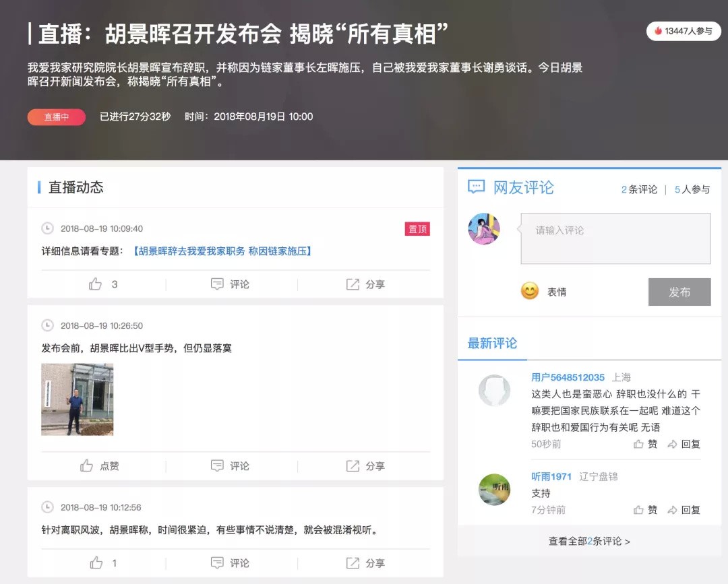Image resolution: width=728 pixels, height=584 pixels.
Task: Open the emoji 表情 picker
Action: 543,292
